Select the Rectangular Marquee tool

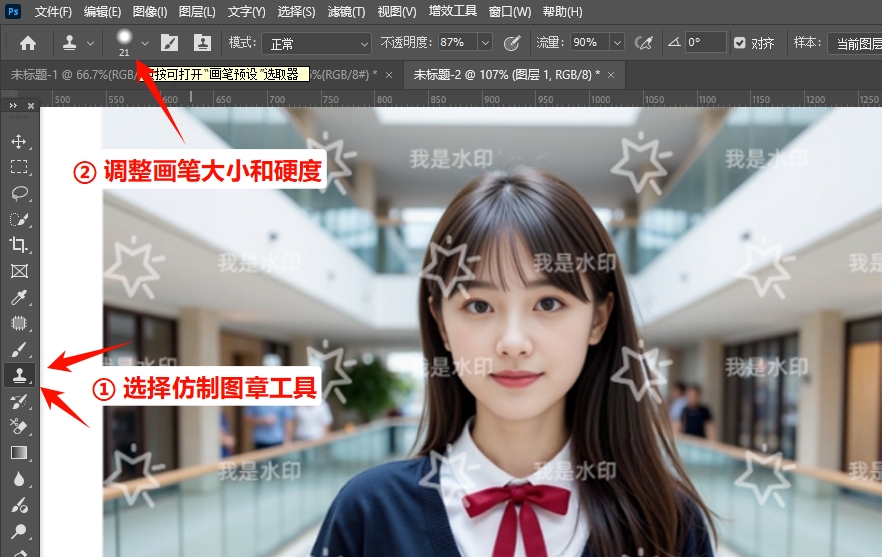[19, 167]
